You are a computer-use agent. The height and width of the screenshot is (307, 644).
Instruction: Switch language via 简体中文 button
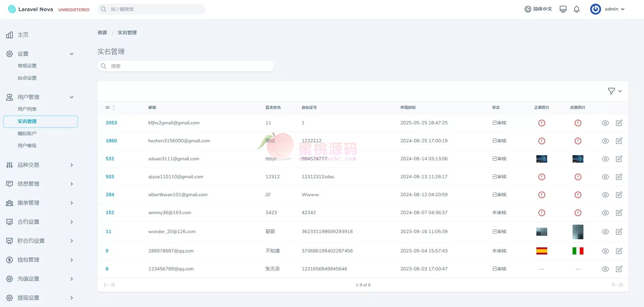pyautogui.click(x=538, y=9)
